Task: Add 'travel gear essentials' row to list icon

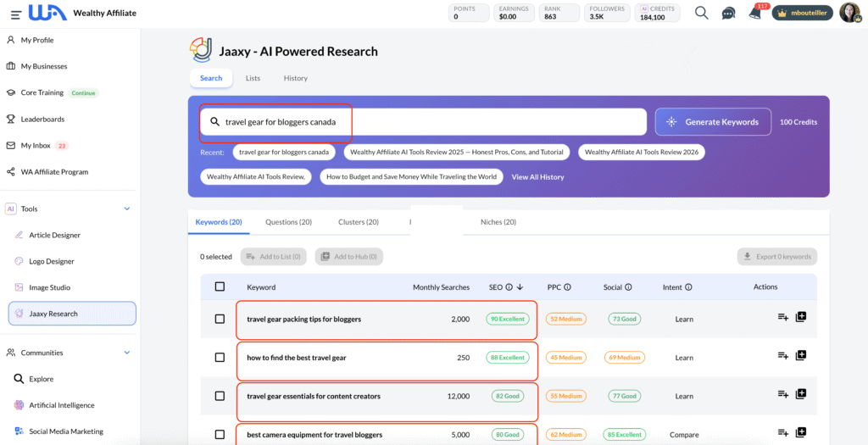Action: 782,394
